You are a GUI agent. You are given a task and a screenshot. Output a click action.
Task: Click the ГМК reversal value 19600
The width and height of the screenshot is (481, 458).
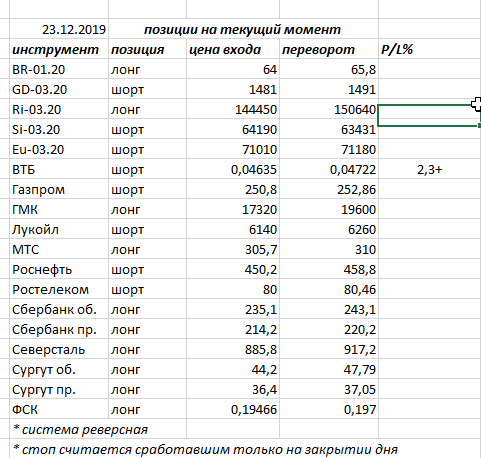pos(329,209)
